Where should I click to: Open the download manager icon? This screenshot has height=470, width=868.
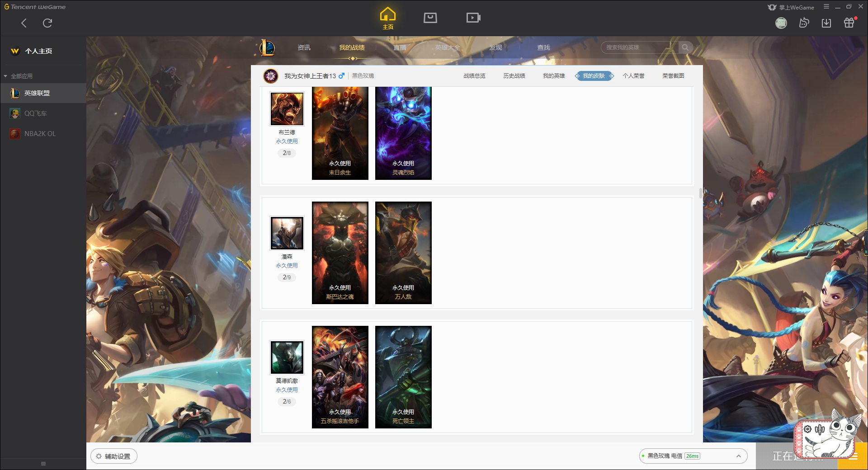(826, 23)
